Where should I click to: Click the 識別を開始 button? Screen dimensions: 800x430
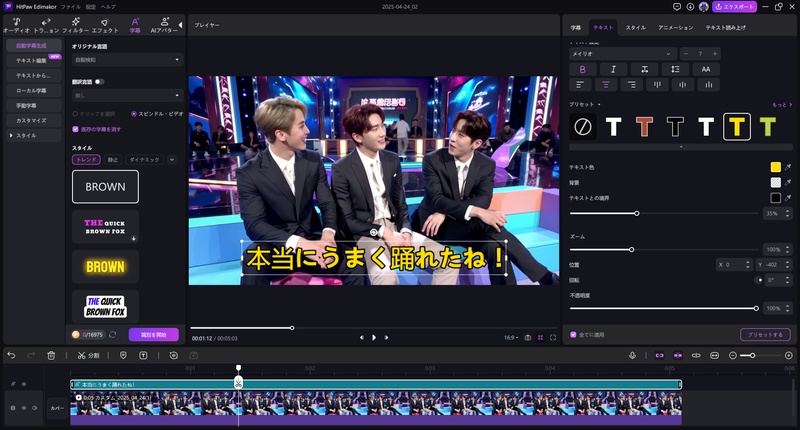coord(153,334)
